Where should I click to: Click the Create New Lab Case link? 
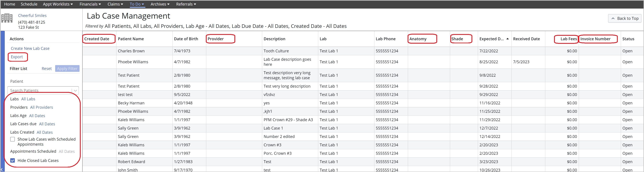[30, 48]
